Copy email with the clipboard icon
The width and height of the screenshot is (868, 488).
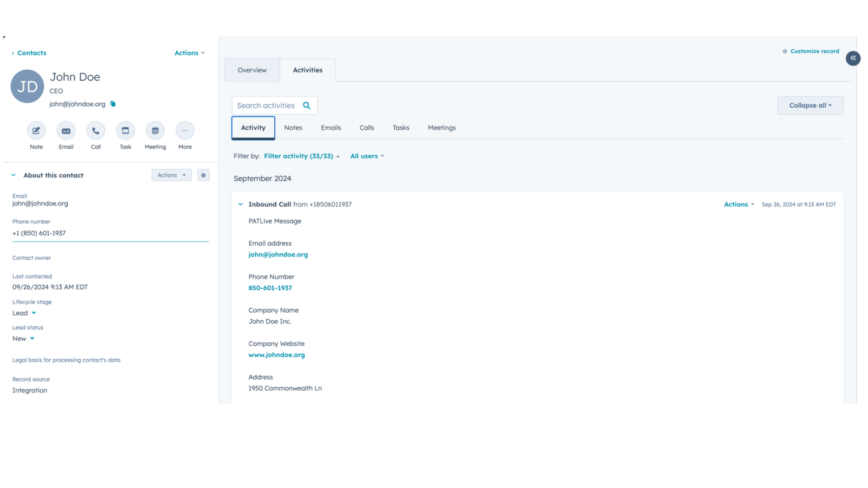click(x=113, y=104)
